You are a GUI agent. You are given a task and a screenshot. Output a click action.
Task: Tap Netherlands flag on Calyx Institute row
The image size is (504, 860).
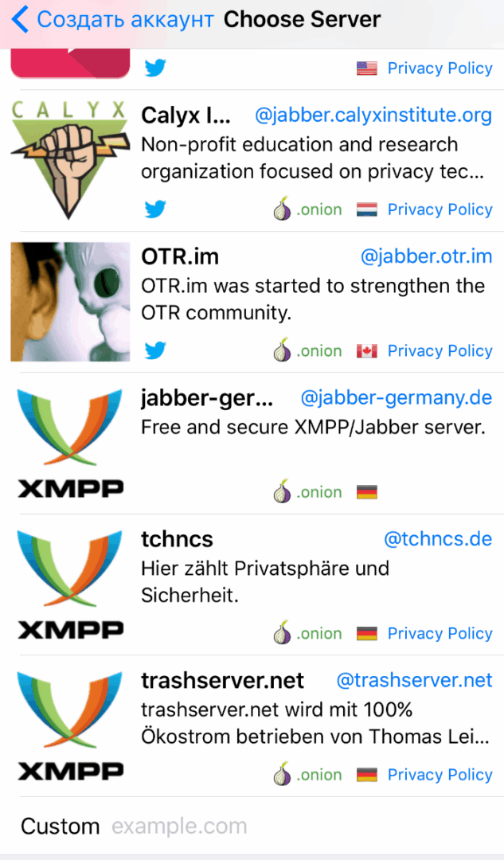pos(367,209)
